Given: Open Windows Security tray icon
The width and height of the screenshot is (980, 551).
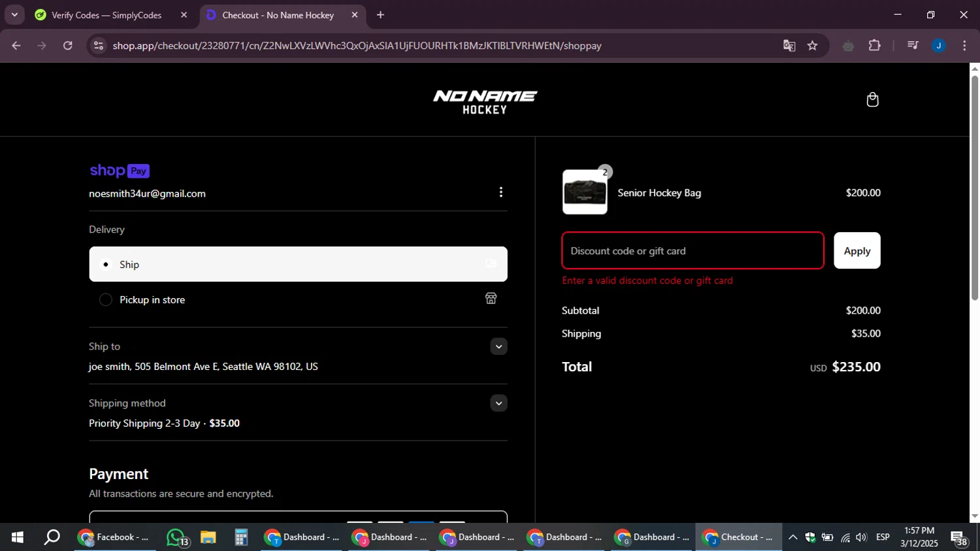Looking at the screenshot, I should [x=810, y=537].
